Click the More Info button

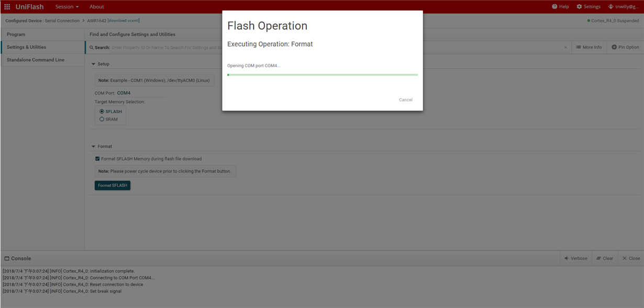coord(589,47)
